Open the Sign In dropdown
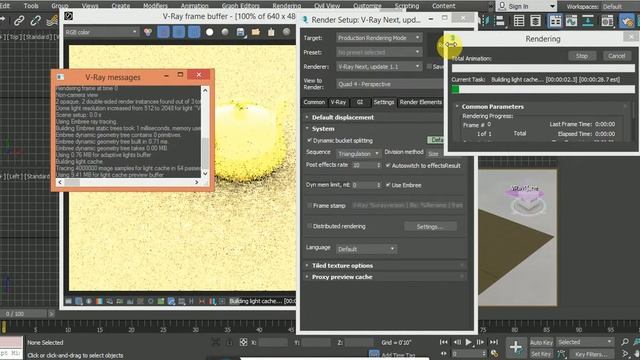640x360 pixels. [x=527, y=6]
